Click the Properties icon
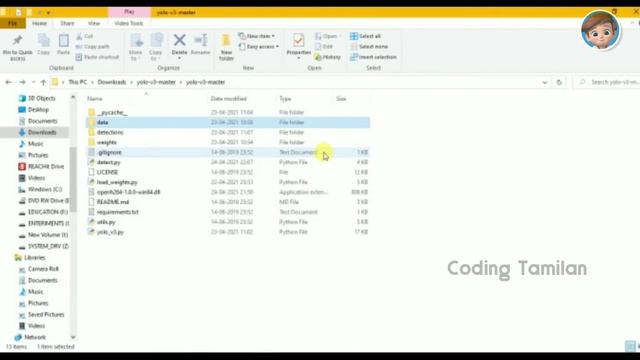This screenshot has width=640, height=360. (x=298, y=40)
